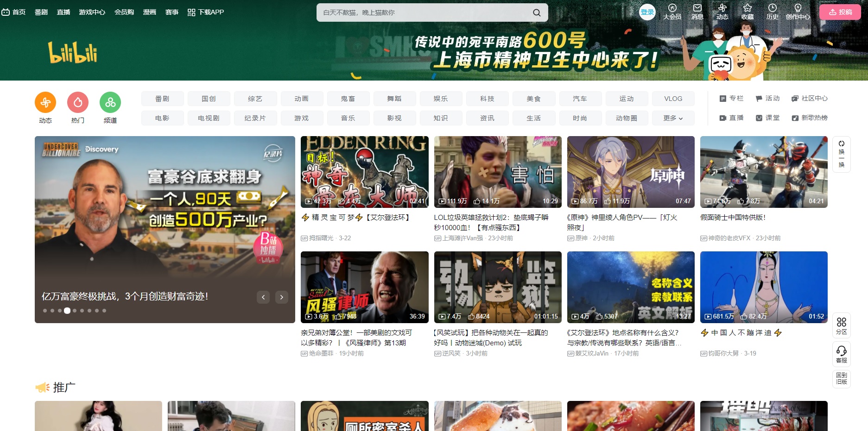Click 首页 home in top navigation
The image size is (868, 431).
click(13, 12)
